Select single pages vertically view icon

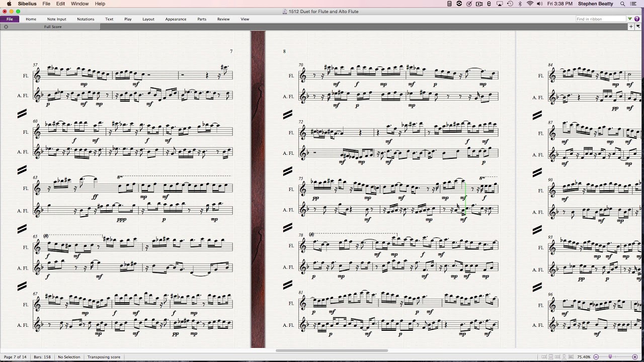pyautogui.click(x=564, y=357)
